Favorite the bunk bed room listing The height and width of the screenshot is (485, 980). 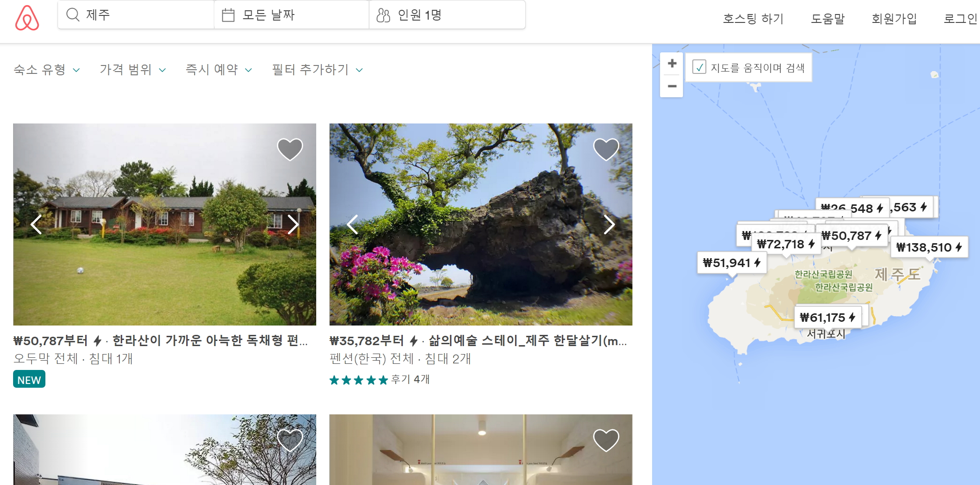pos(606,440)
